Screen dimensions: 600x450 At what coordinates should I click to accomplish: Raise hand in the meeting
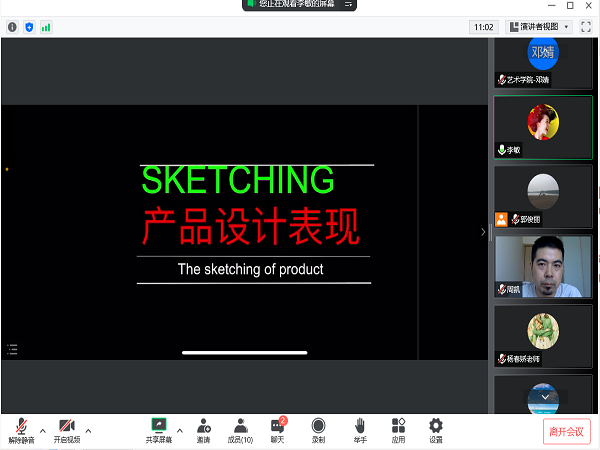[360, 431]
